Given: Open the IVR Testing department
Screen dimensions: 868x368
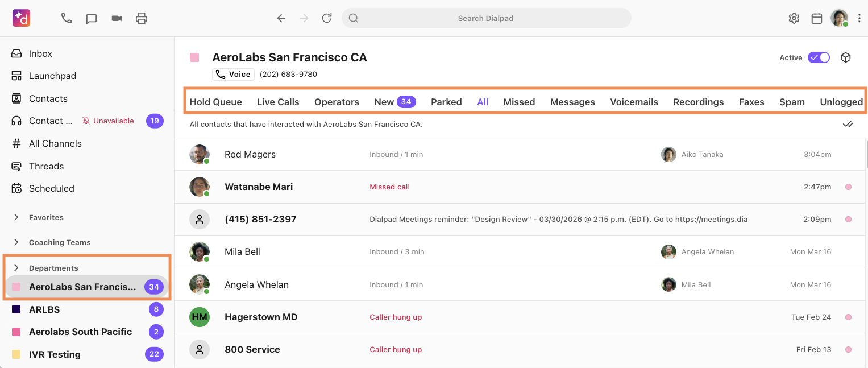Looking at the screenshot, I should coord(55,354).
